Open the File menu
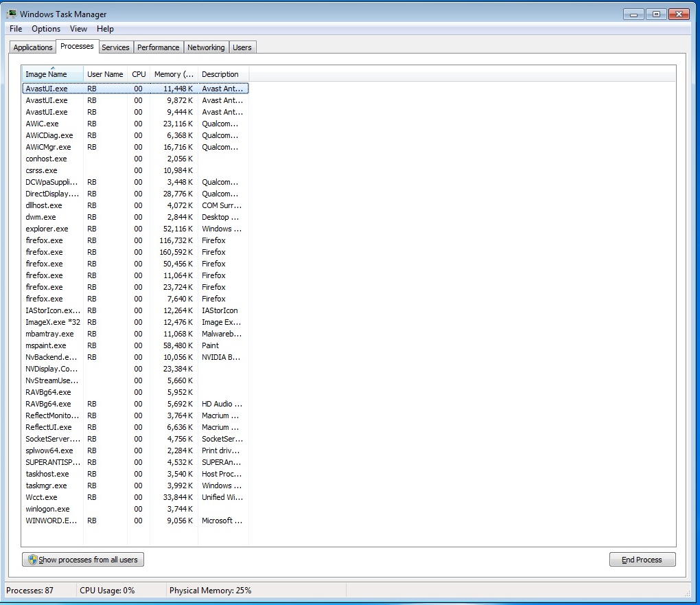700x605 pixels. coord(16,29)
